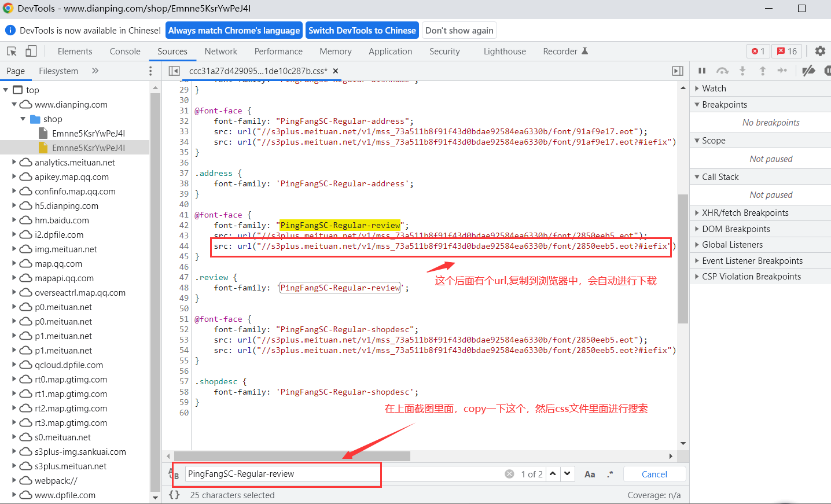
Task: Select the first Emnne5KsrYwPeJ4I document file
Action: 88,133
